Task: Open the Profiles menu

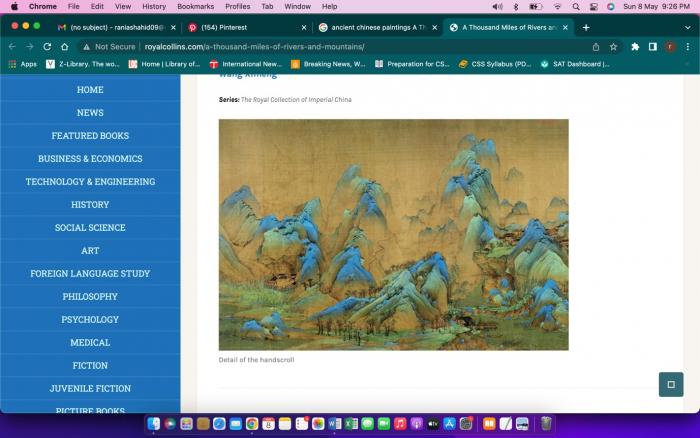Action: click(238, 7)
